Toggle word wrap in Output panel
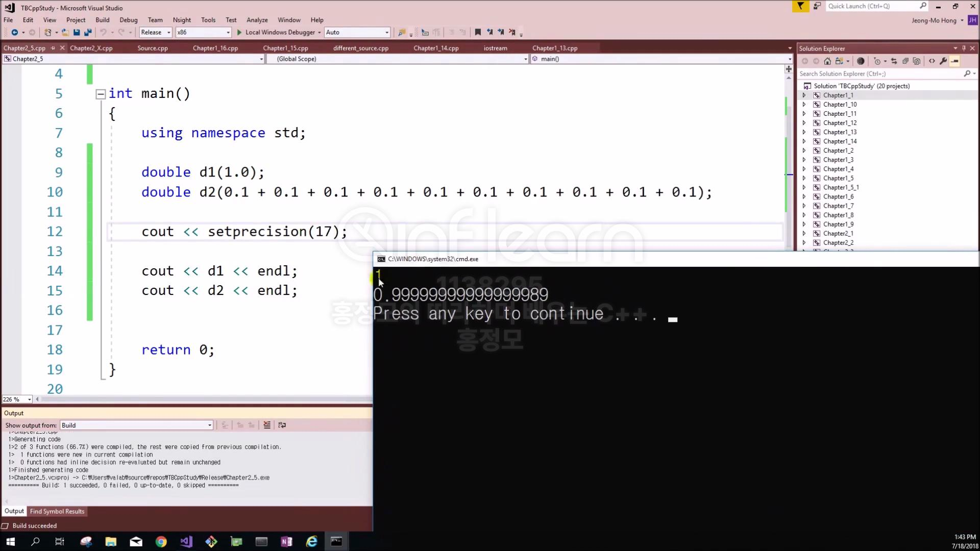The height and width of the screenshot is (551, 980). [x=282, y=425]
